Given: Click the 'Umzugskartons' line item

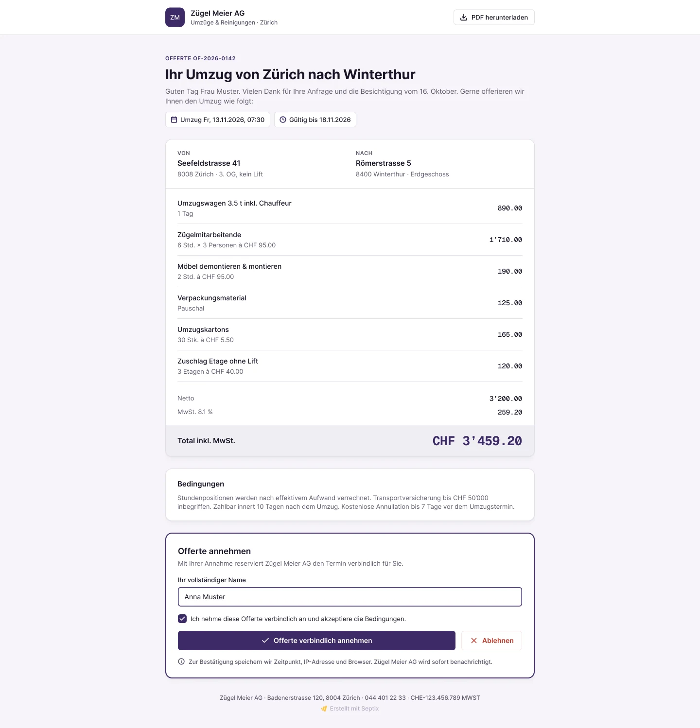Looking at the screenshot, I should (x=203, y=329).
